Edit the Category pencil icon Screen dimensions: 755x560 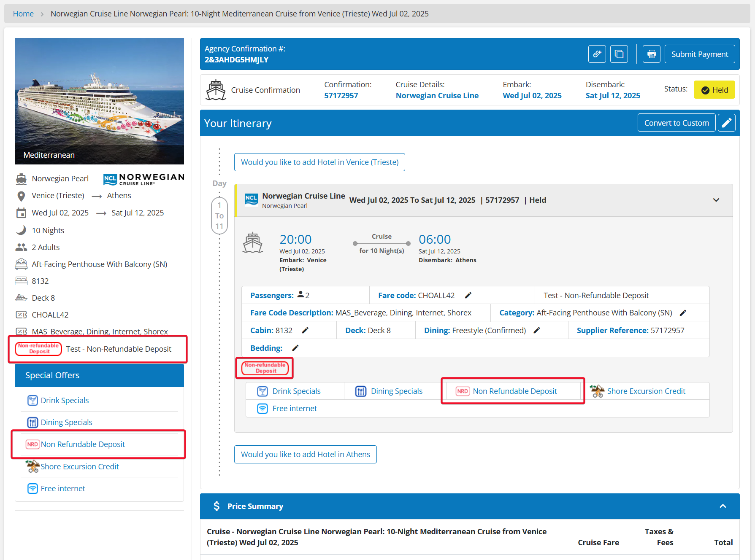click(683, 313)
